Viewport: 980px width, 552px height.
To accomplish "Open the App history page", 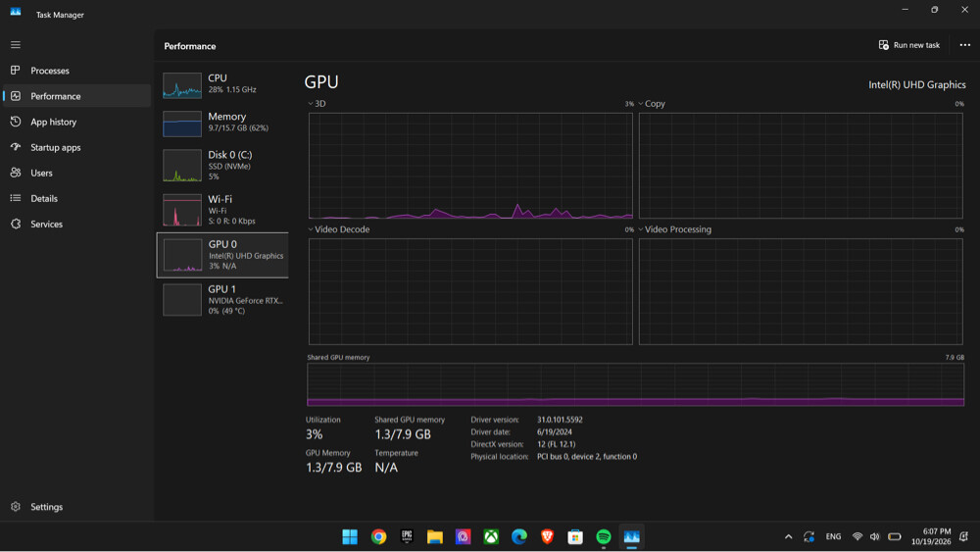I will pos(76,122).
